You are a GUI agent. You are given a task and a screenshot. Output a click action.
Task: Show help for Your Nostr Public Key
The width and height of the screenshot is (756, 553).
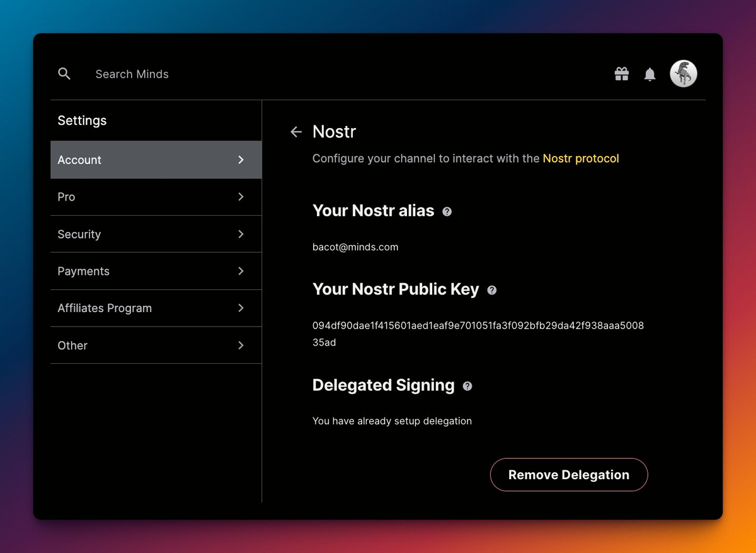492,290
